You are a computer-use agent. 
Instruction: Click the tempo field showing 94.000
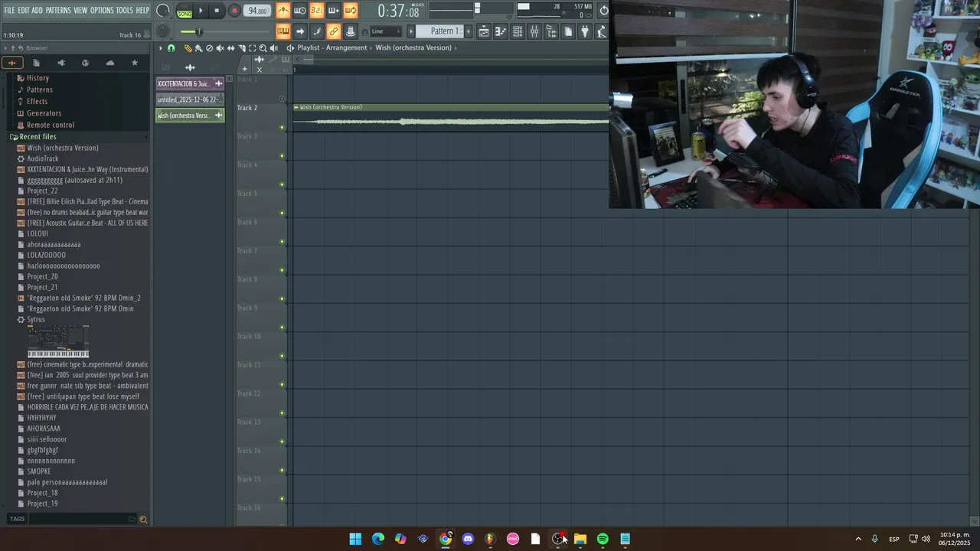click(257, 11)
